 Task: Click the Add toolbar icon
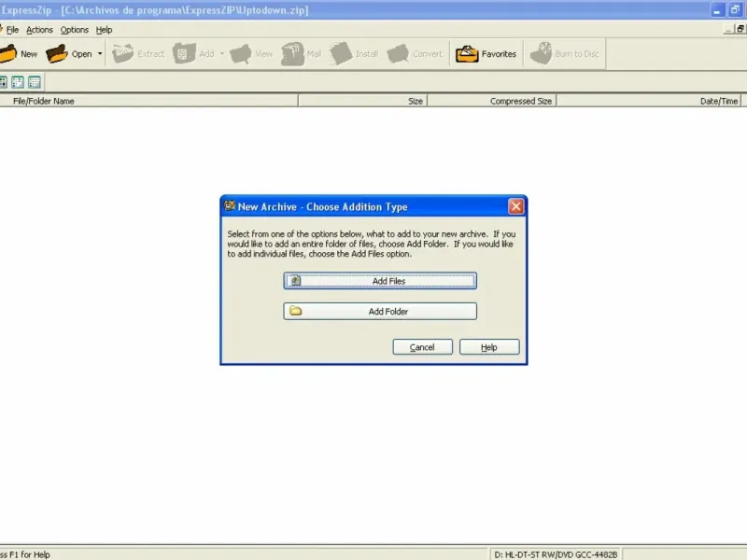193,54
